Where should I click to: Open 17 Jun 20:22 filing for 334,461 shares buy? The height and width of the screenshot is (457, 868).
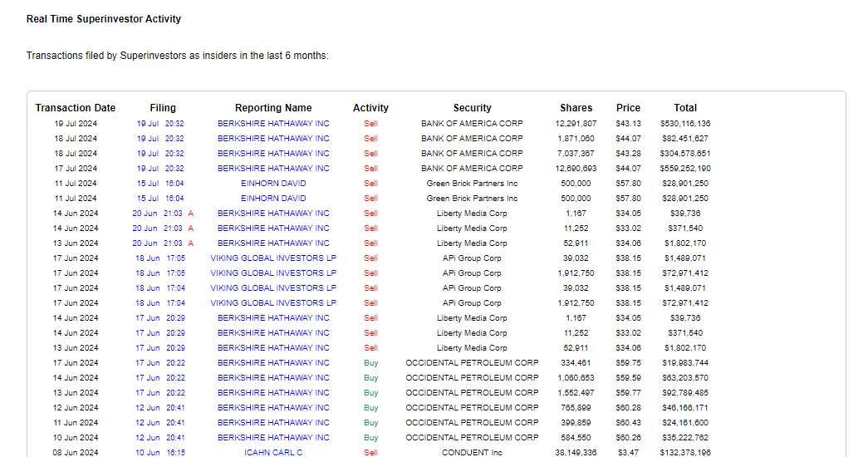coord(160,363)
